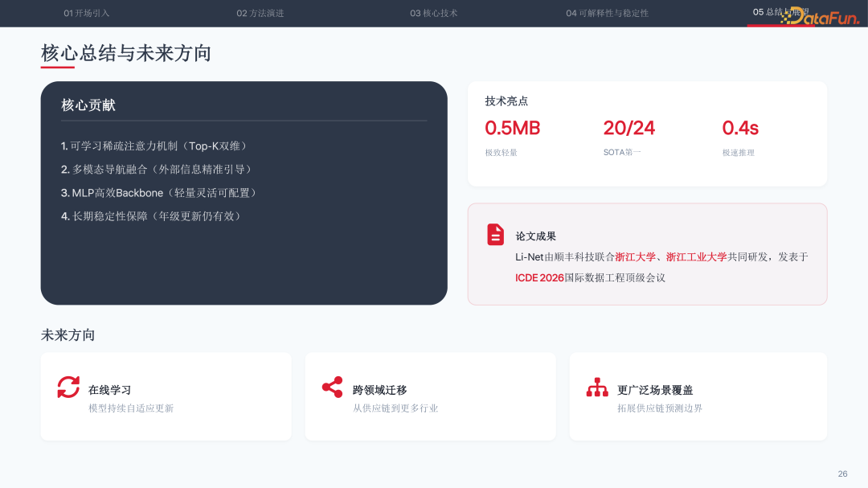Click the share icon next to 跨领域迁移
Screen dimensions: 868x488
[x=332, y=388]
